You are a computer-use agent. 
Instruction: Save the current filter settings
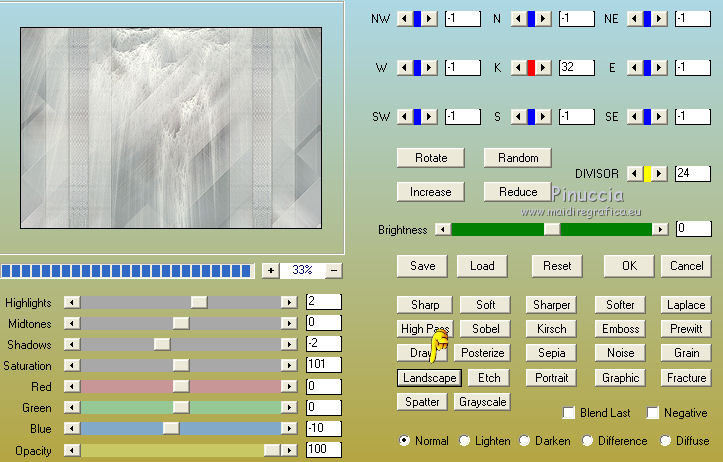click(x=422, y=266)
